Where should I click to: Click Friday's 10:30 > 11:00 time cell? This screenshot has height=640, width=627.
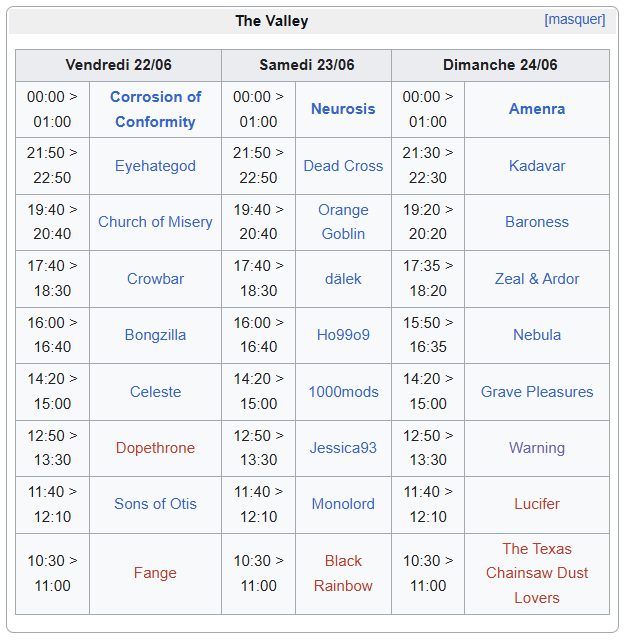pyautogui.click(x=52, y=573)
